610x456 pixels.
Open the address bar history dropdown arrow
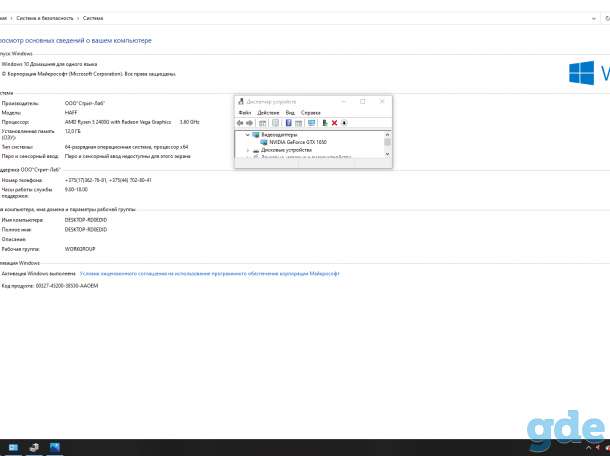(x=594, y=18)
